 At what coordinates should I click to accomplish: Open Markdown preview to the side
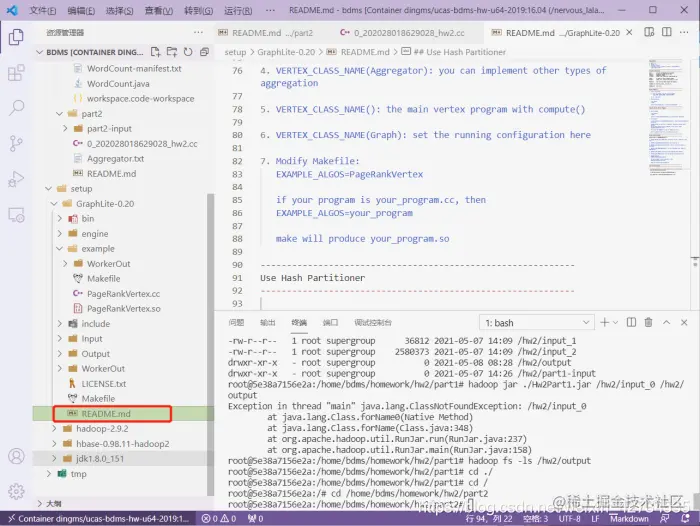point(649,32)
